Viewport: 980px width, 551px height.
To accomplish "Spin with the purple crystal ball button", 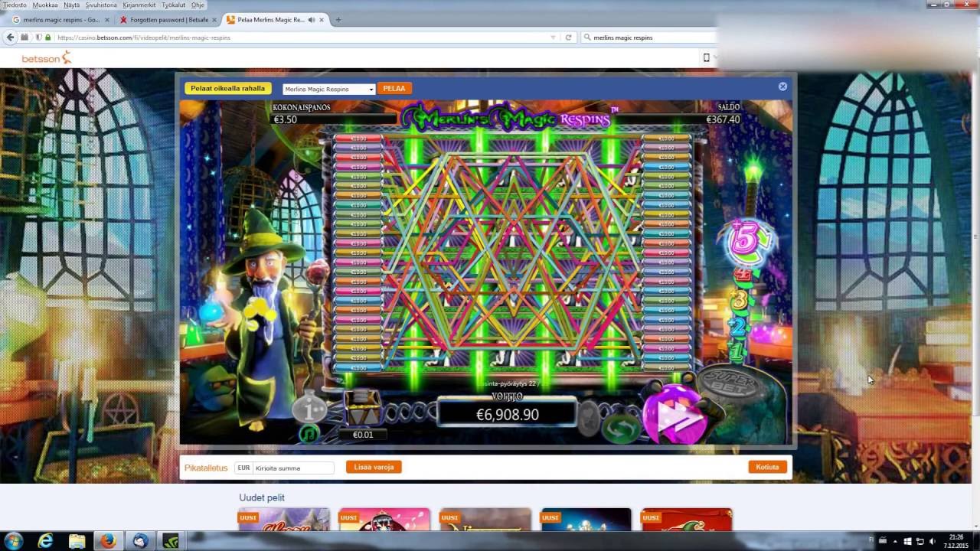I will 676,416.
